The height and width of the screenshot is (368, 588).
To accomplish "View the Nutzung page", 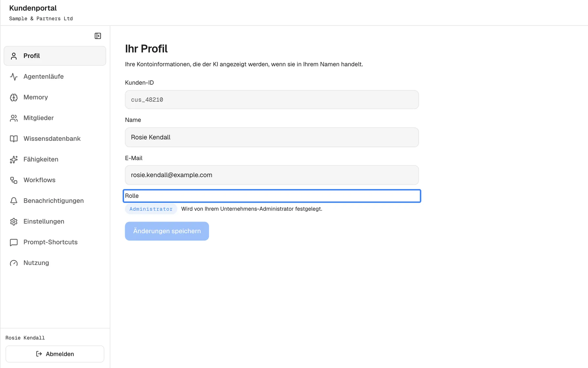I will 55,263.
